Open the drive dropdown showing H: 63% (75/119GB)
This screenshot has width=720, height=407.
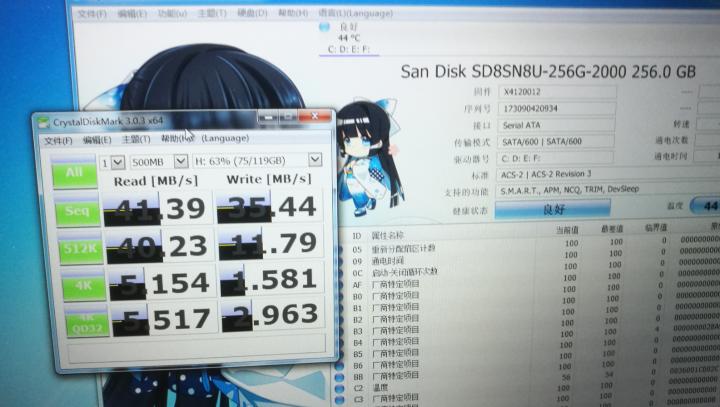click(257, 160)
